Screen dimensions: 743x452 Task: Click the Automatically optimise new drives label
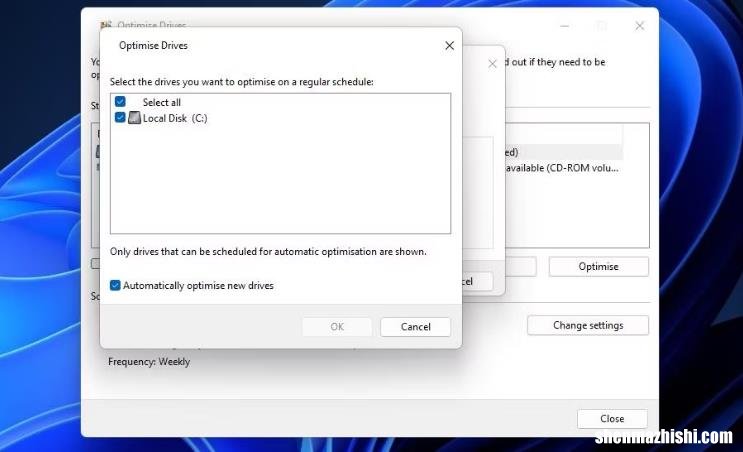click(198, 286)
